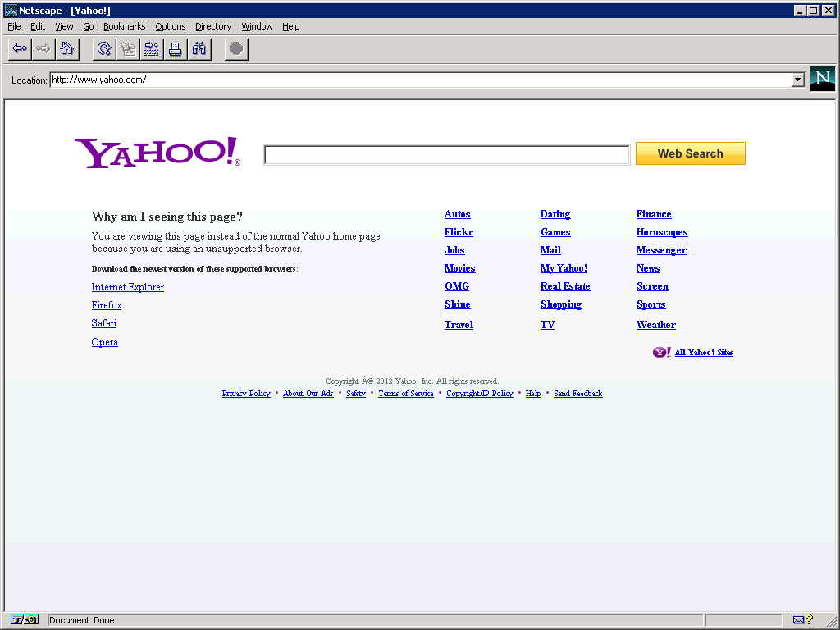This screenshot has height=630, width=840.
Task: Open the Messenger link
Action: [661, 250]
